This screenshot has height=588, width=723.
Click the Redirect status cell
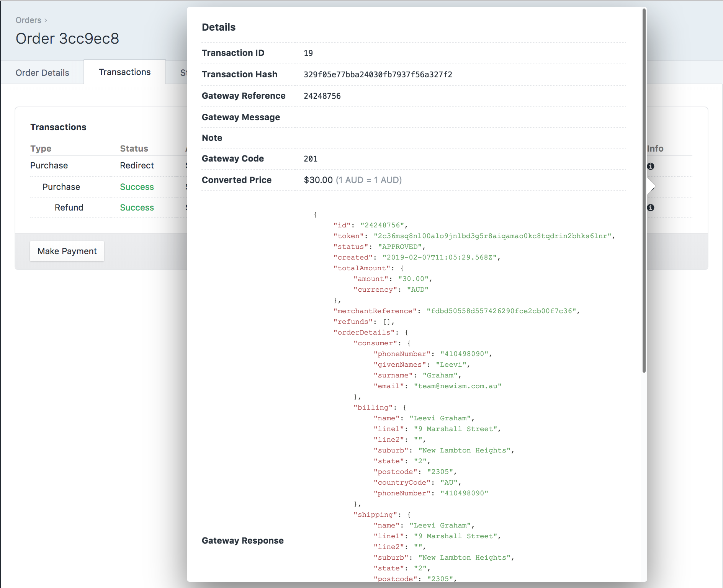(x=137, y=165)
